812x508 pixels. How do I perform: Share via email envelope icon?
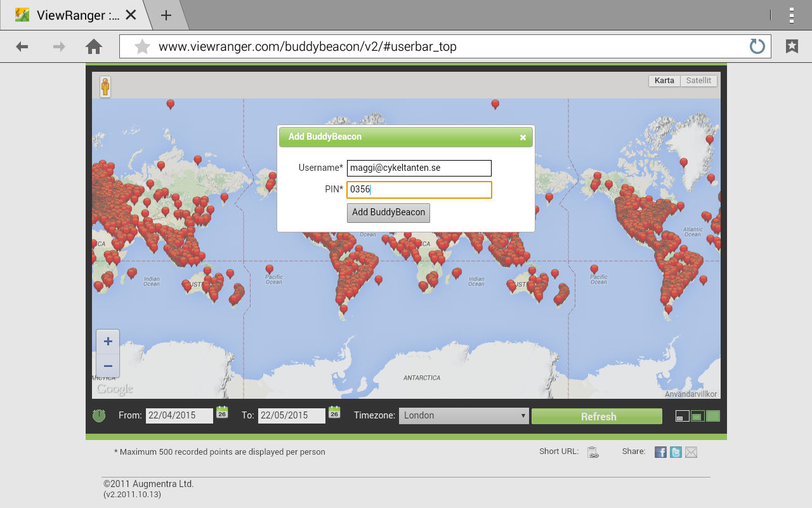coord(691,452)
